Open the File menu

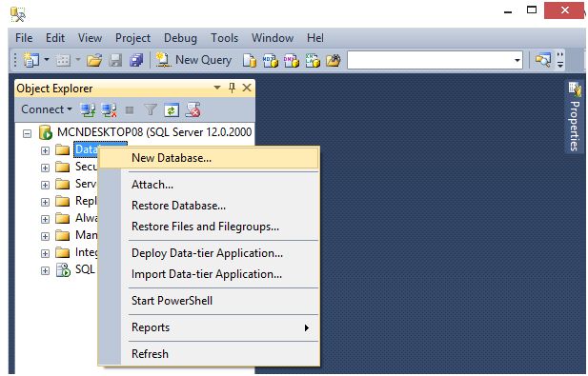(24, 38)
